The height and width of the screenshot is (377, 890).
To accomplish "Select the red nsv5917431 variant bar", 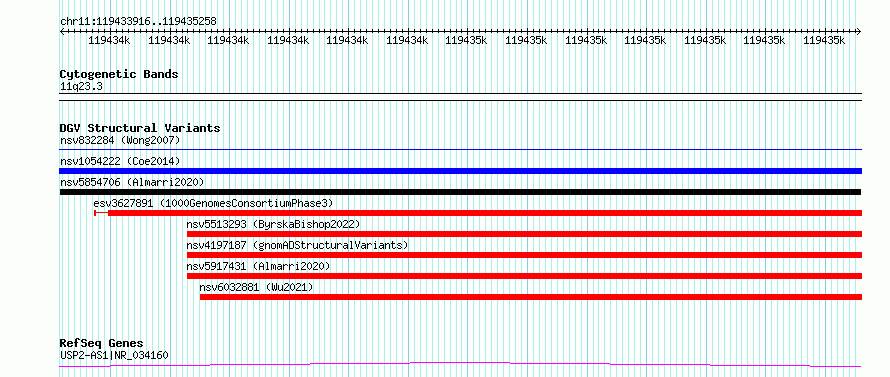I will click(x=524, y=276).
